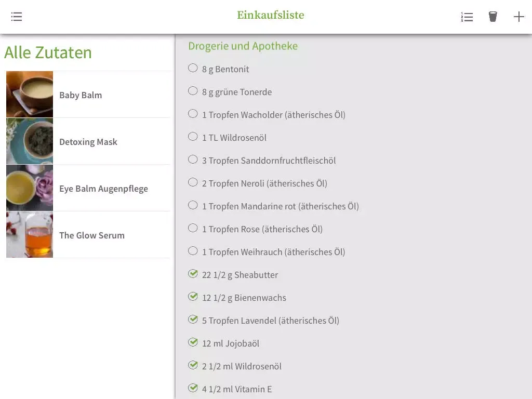Tick the Wacholder ätherisches Öl checkbox
Screen dimensions: 532x399
point(193,114)
